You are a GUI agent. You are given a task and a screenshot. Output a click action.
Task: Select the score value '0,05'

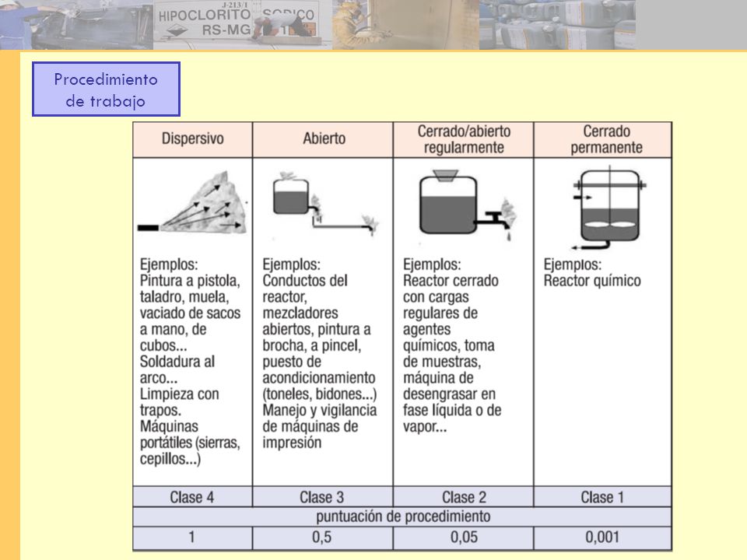pyautogui.click(x=464, y=537)
